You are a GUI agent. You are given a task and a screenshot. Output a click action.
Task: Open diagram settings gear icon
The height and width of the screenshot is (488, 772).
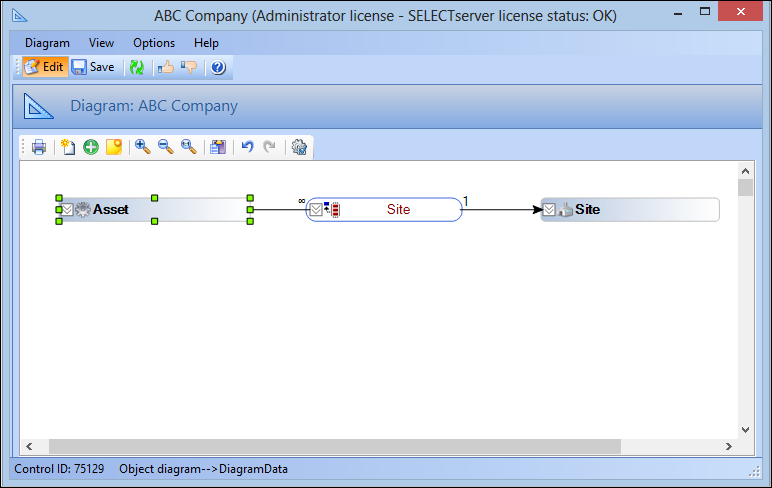point(299,147)
